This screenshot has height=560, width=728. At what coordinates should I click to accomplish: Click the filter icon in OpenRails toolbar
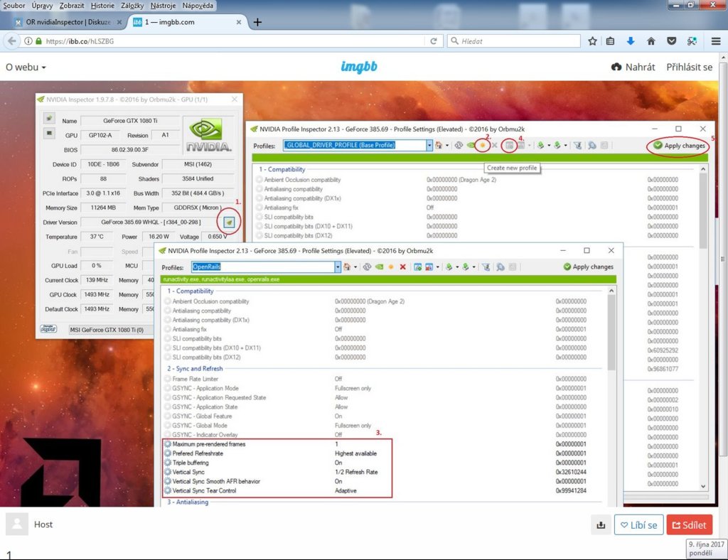(x=486, y=266)
